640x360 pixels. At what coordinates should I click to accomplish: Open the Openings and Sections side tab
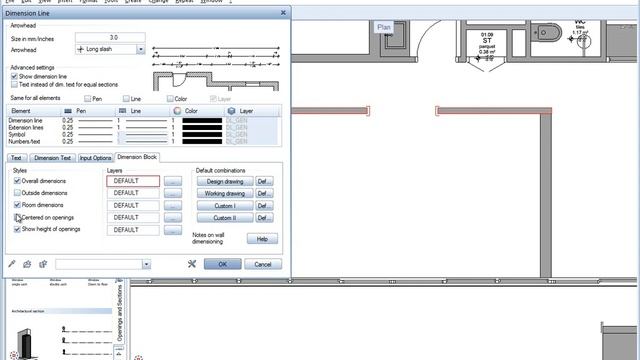click(x=120, y=313)
